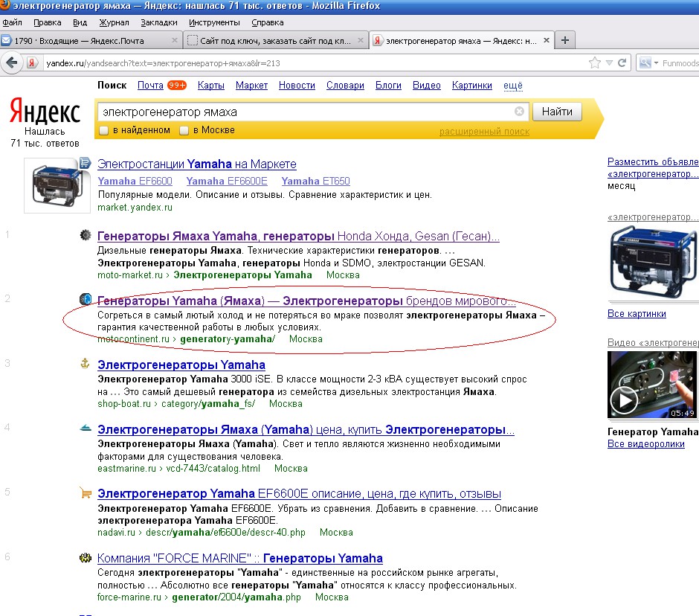Screen dimensions: 699x616
Task: Open 'Электрогенератор Yamaha EF6600E описание' result
Action: click(299, 494)
